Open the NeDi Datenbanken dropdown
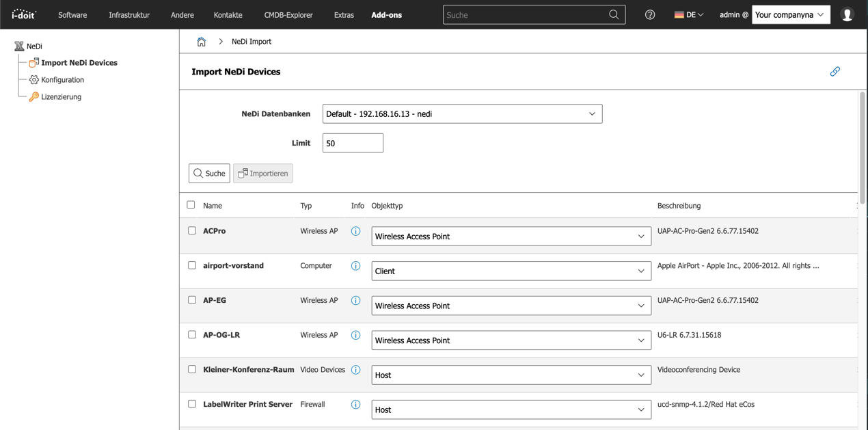 click(462, 114)
